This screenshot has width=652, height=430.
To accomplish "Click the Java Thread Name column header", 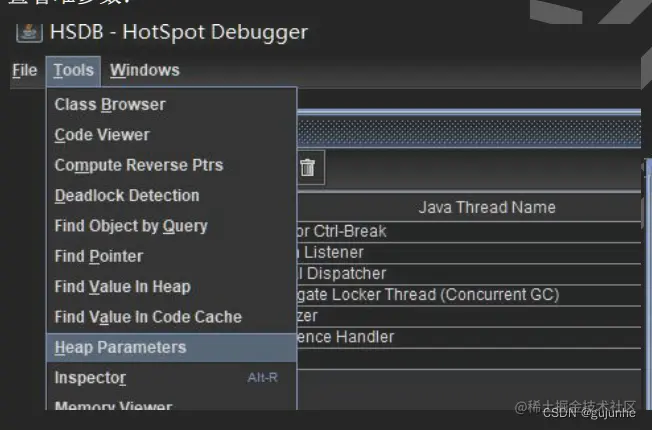I will point(469,207).
